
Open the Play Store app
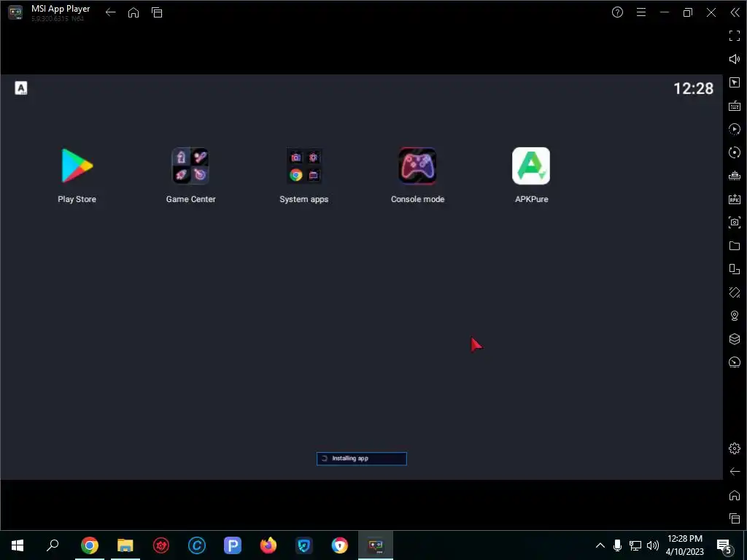point(77,166)
